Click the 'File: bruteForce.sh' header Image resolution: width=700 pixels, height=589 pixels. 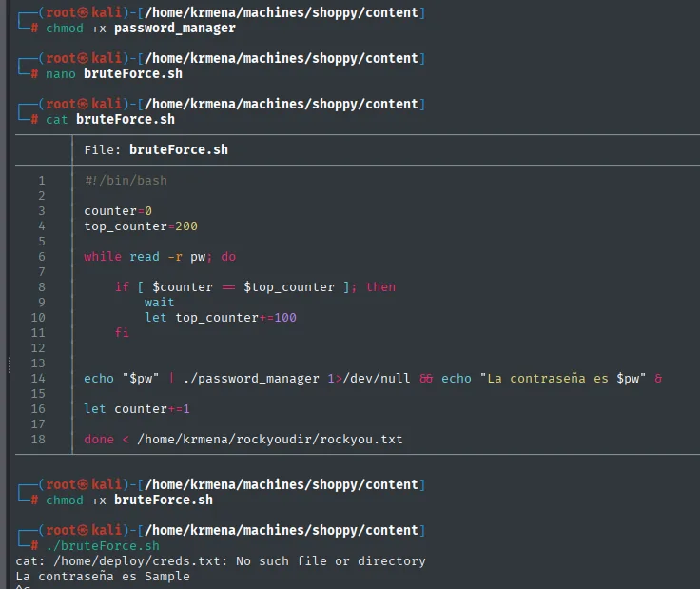[x=156, y=149]
